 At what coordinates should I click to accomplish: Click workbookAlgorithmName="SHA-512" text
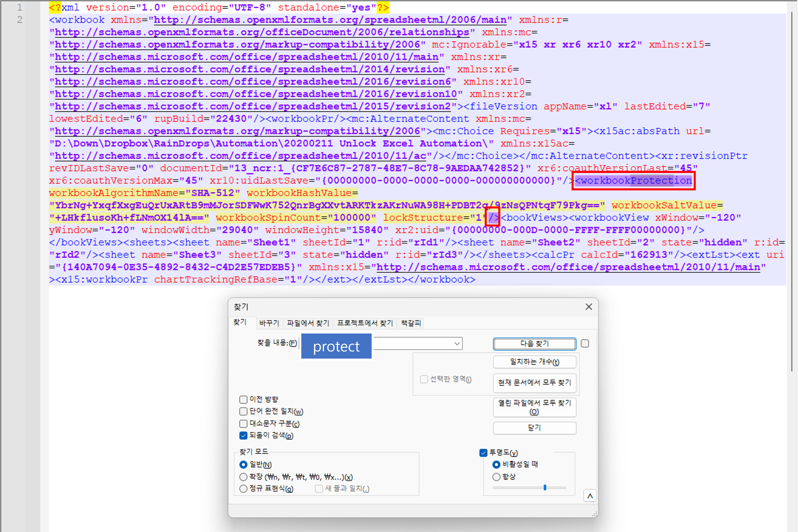click(x=145, y=193)
